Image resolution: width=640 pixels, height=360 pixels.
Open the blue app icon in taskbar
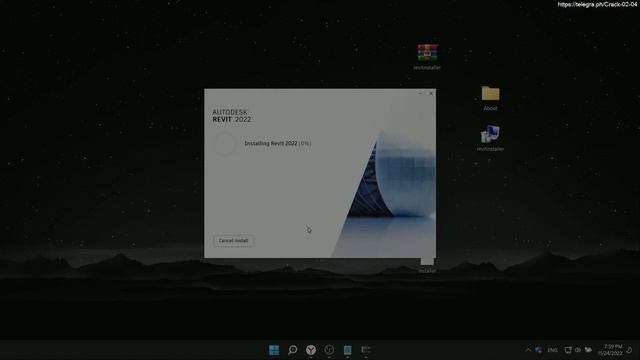click(x=347, y=350)
